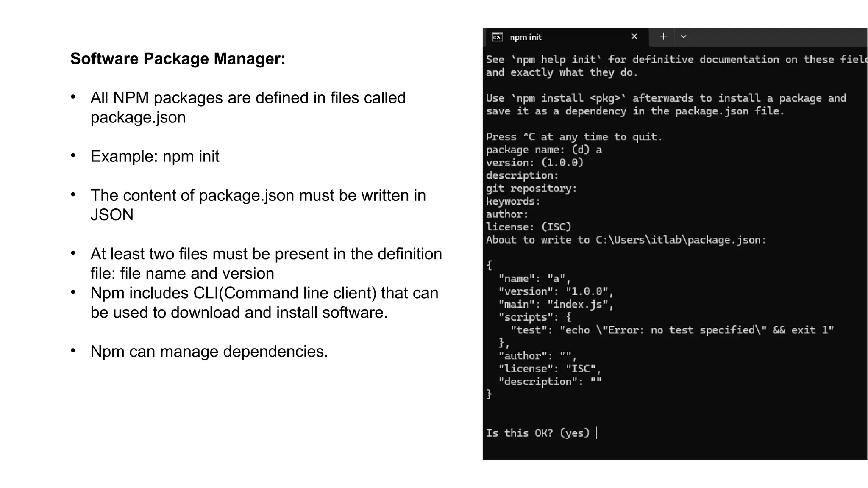868x488 pixels.
Task: Click the 'license: (ISC)' prompt line
Action: click(x=529, y=227)
